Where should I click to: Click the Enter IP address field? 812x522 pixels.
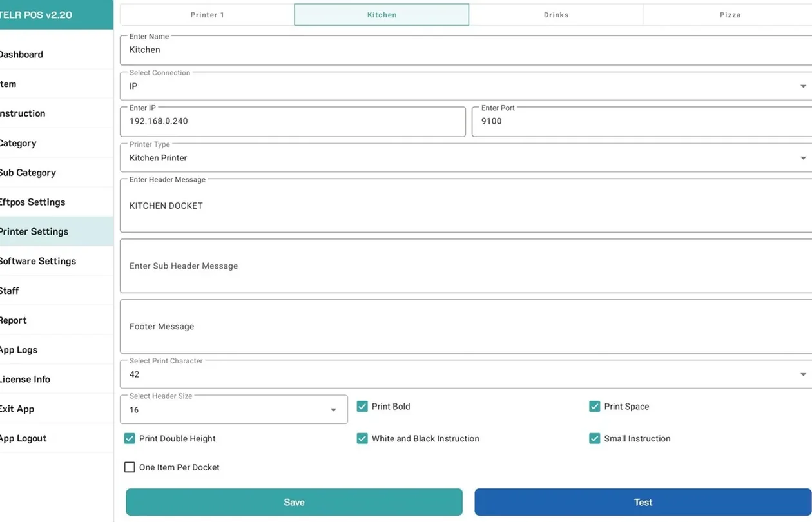tap(293, 121)
